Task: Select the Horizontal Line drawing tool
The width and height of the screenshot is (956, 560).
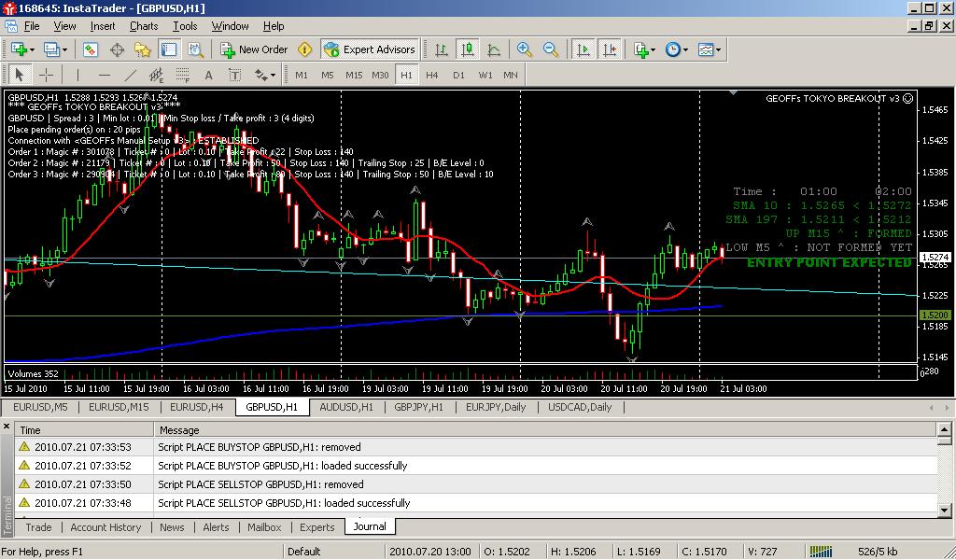Action: coord(105,75)
